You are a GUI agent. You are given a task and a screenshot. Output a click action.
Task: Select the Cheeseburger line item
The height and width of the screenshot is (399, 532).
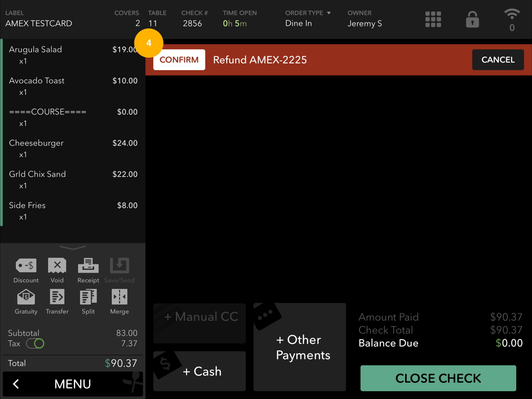[73, 148]
